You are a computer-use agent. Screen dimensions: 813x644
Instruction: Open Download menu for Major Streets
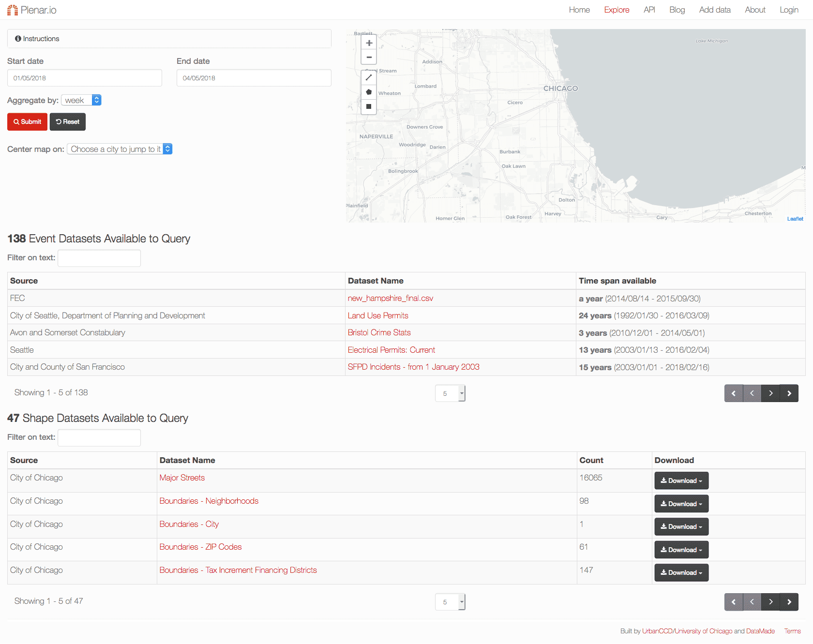681,481
